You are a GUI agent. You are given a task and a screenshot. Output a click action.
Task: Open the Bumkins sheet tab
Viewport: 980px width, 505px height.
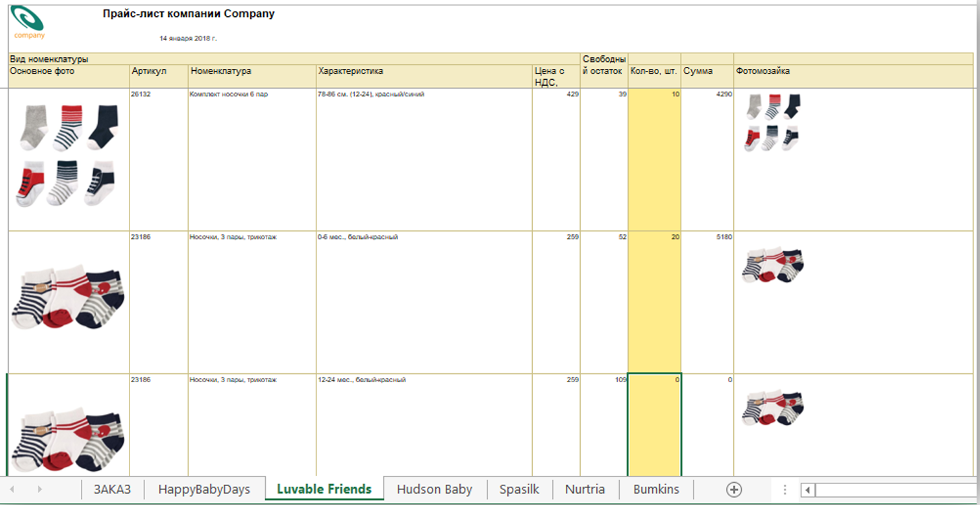pyautogui.click(x=656, y=489)
